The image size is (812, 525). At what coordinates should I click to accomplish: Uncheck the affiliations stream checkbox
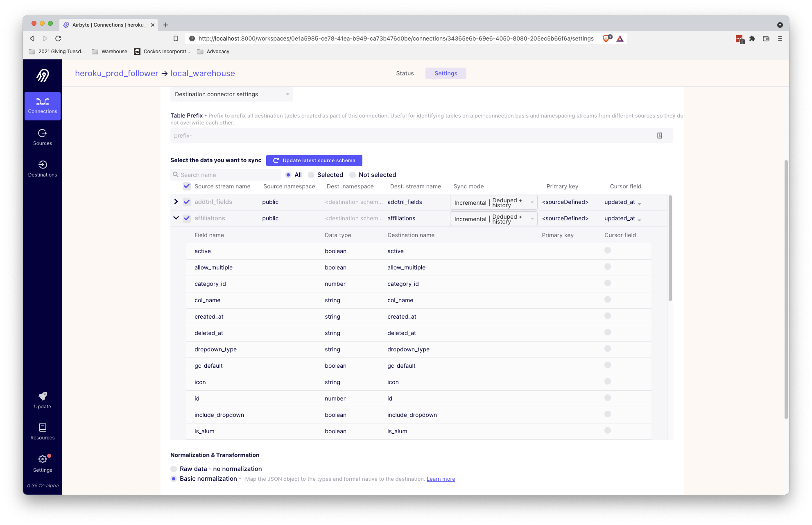(x=187, y=218)
